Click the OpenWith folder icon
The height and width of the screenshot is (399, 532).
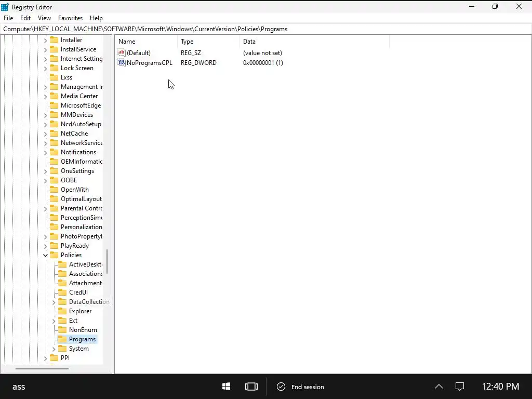(54, 190)
